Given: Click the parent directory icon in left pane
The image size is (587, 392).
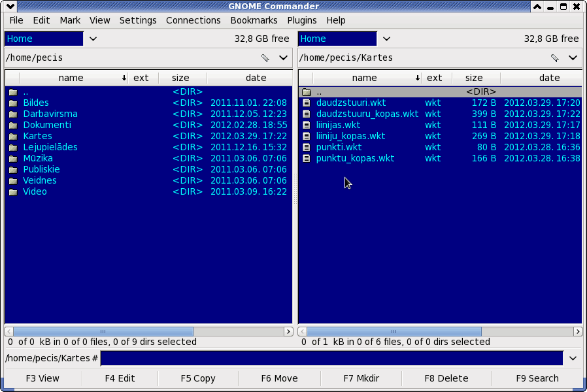Looking at the screenshot, I should pyautogui.click(x=13, y=92).
